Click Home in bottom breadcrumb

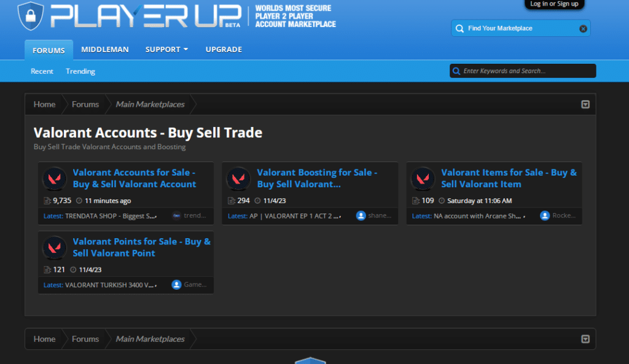[x=44, y=339]
